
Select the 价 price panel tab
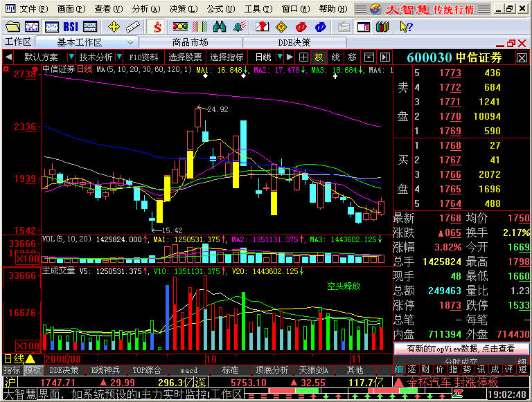pyautogui.click(x=439, y=369)
